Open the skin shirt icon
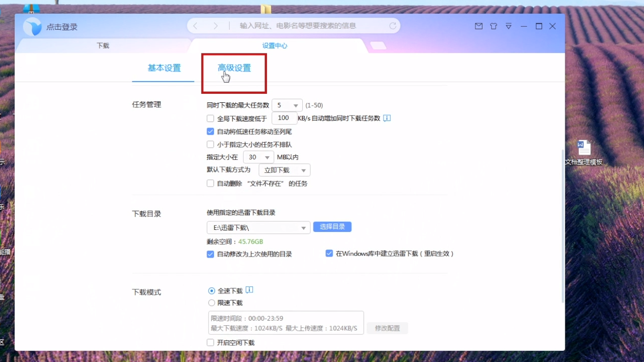644x362 pixels. (x=494, y=26)
